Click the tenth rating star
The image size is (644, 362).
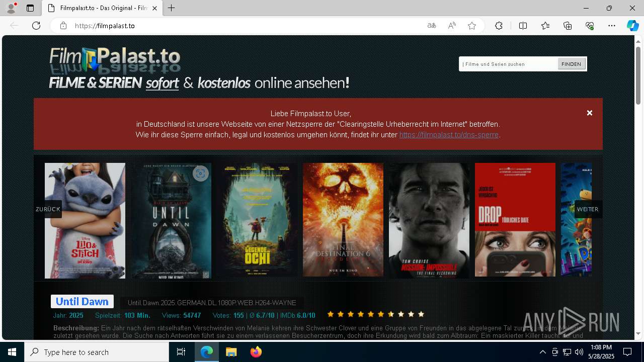pos(421,314)
